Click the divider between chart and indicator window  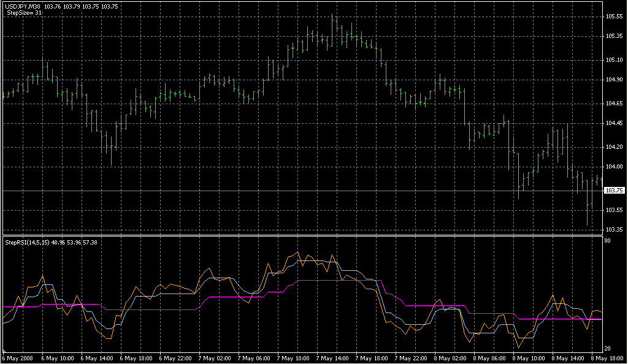(301, 235)
